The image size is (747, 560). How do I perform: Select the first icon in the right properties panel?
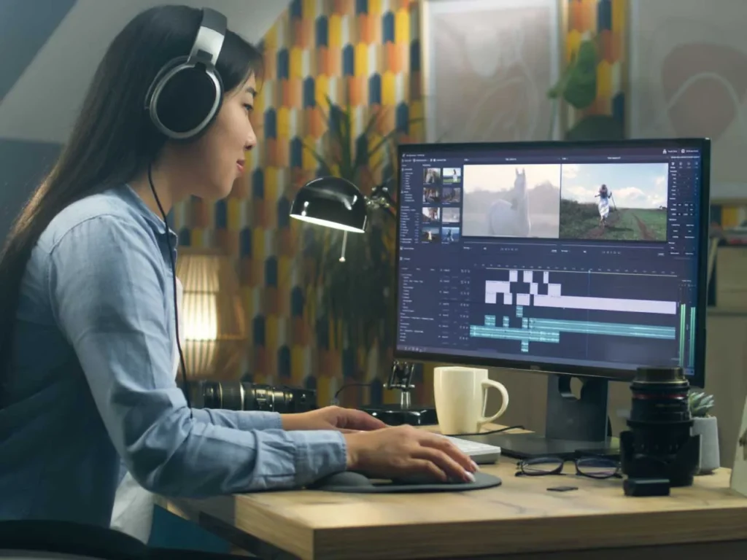tap(673, 163)
